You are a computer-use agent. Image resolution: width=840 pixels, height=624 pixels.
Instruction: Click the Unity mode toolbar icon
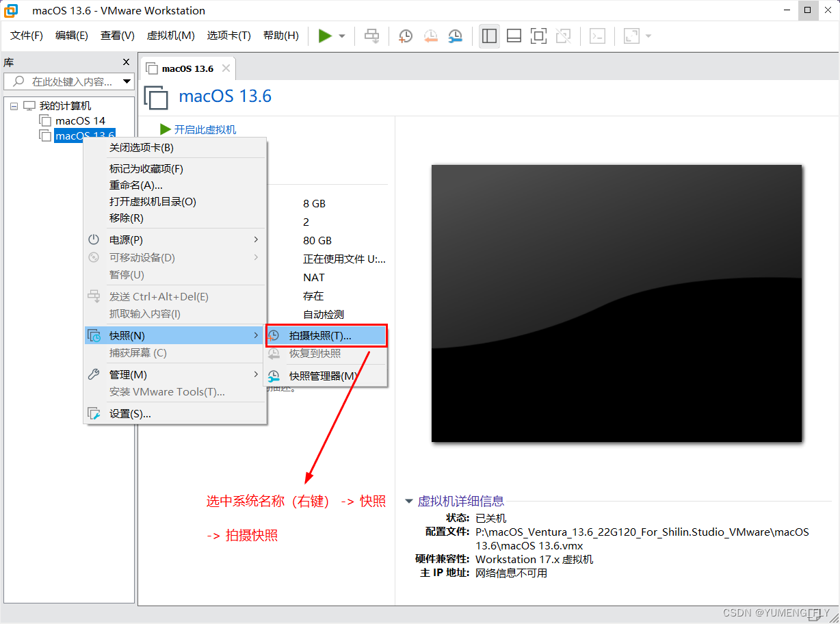point(564,36)
